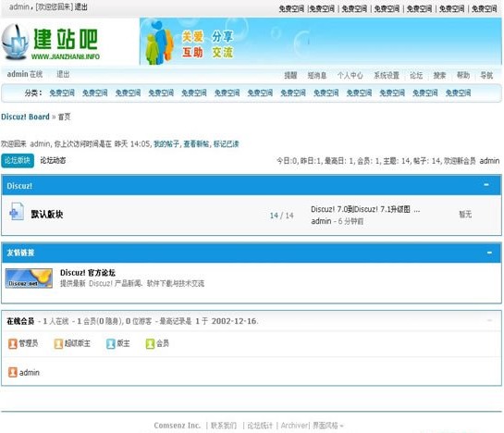Open 我的帖子 link

click(x=166, y=143)
